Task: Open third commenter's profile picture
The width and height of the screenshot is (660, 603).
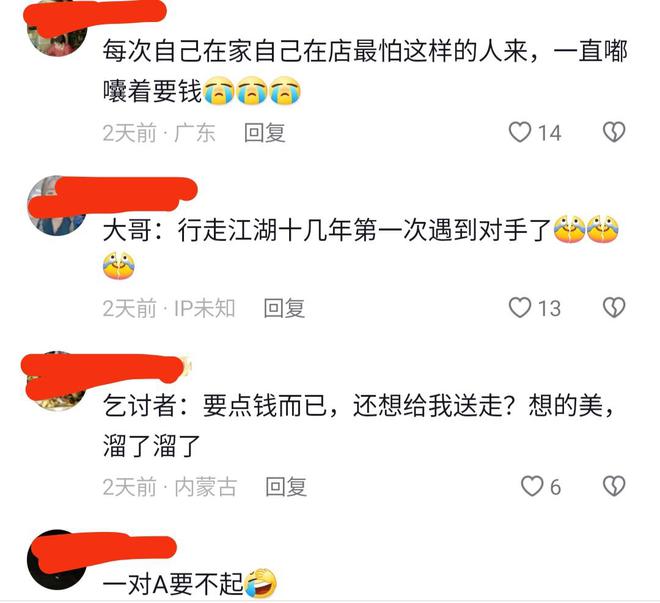Action: [x=57, y=381]
